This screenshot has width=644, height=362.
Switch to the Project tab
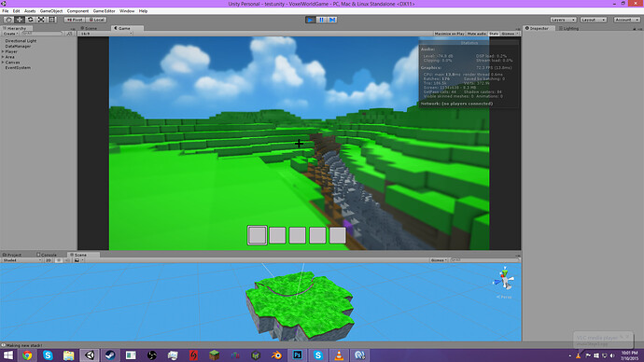coord(12,255)
